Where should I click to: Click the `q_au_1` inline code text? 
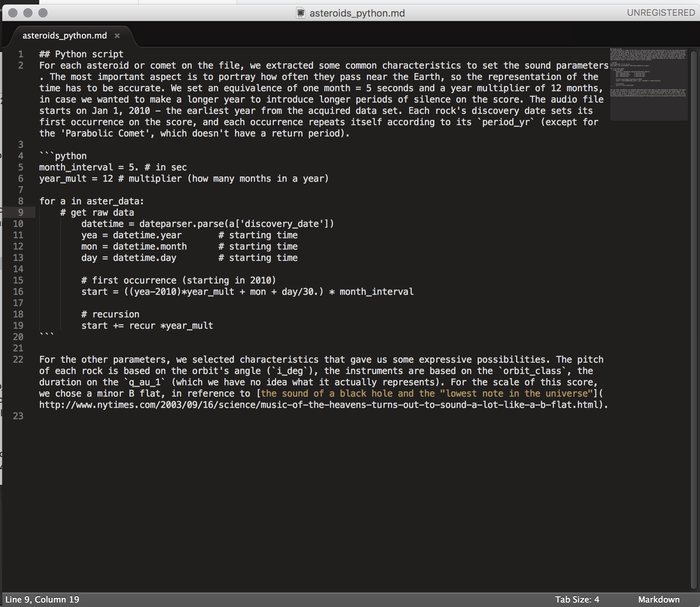pyautogui.click(x=145, y=382)
